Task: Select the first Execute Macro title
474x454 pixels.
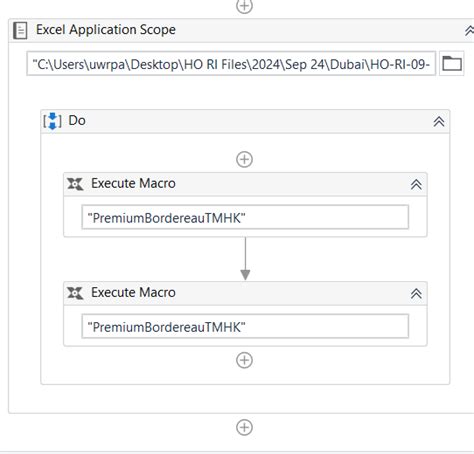Action: [x=133, y=184]
